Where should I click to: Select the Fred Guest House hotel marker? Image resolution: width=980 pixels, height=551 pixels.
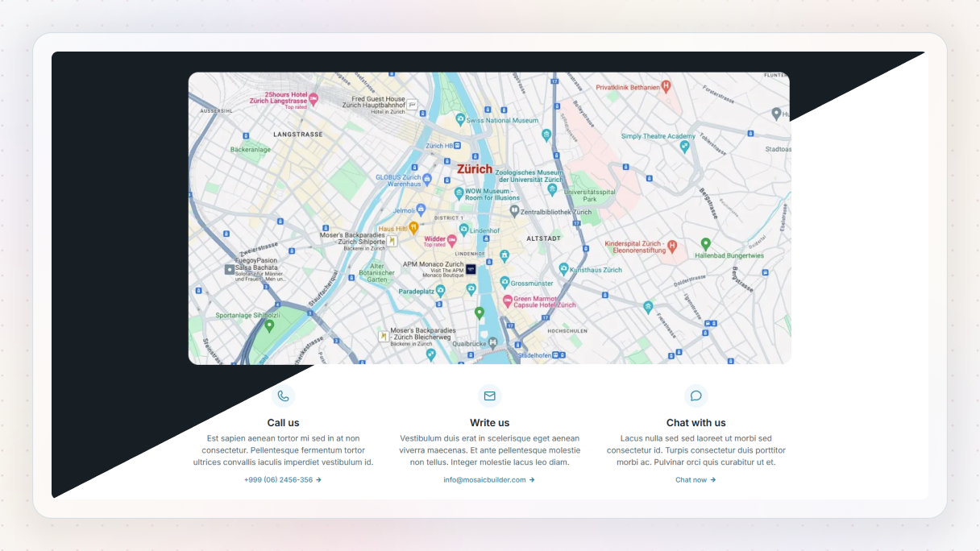(x=412, y=104)
